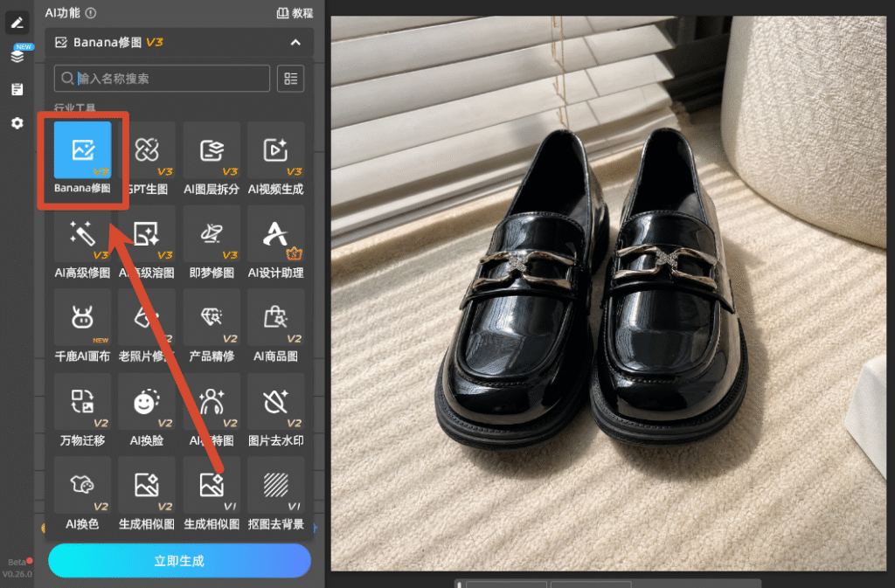Launch the AI视频生成 tool
The height and width of the screenshot is (588, 895).
pos(275,149)
